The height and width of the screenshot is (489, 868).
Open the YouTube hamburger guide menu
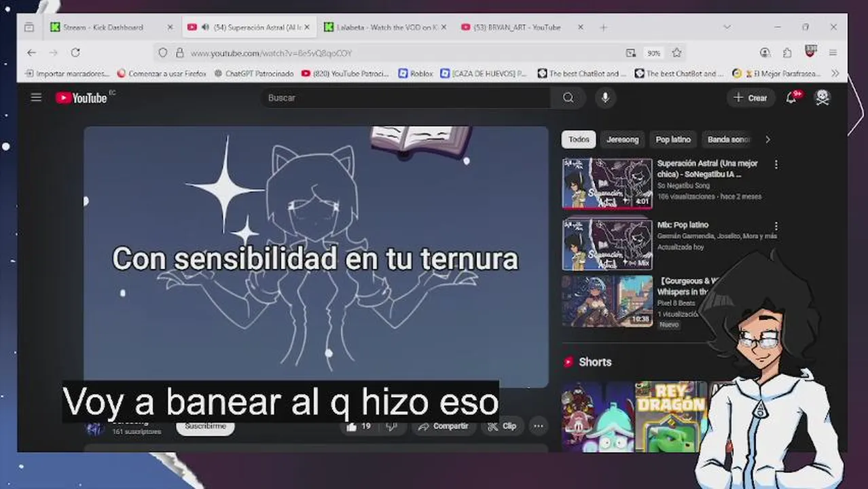click(36, 98)
